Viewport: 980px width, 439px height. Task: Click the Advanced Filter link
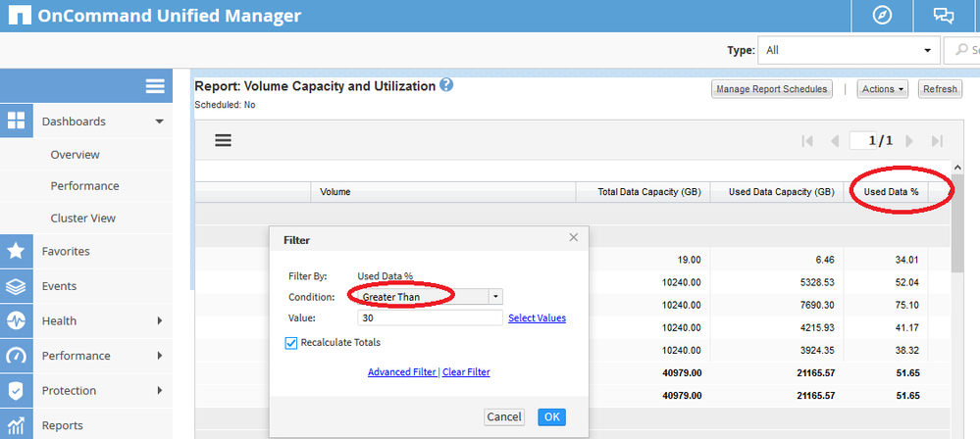click(x=402, y=372)
